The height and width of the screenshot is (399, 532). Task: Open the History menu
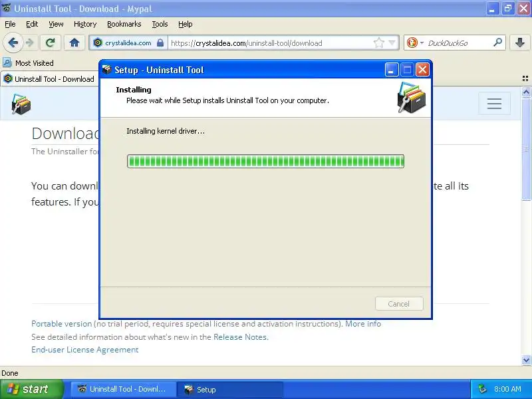pyautogui.click(x=85, y=24)
